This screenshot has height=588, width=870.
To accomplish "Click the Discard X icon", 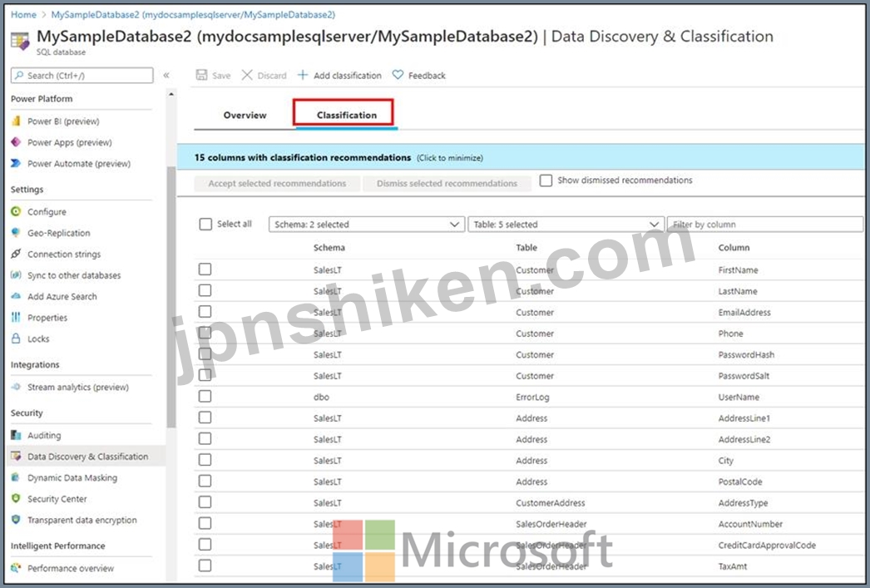I will [247, 75].
